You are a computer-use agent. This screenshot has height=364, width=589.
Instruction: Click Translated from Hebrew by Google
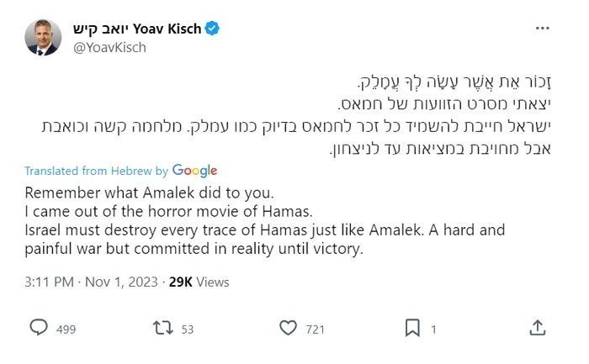tap(120, 171)
